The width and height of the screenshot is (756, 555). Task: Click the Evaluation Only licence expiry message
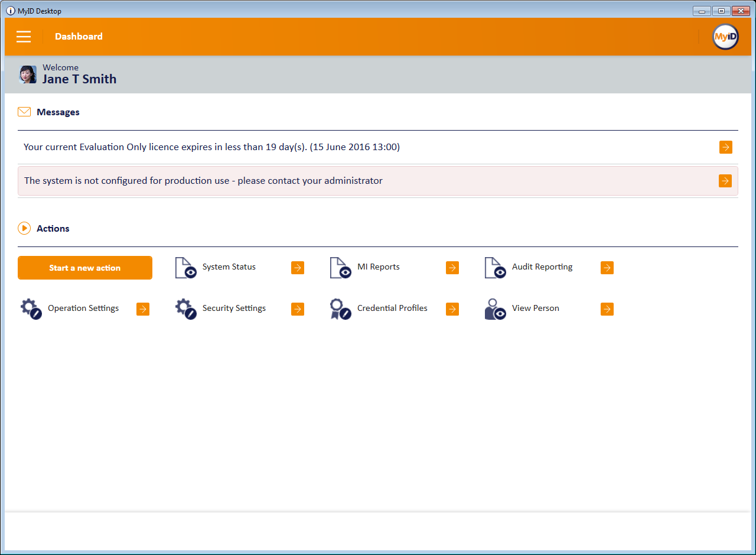point(211,147)
